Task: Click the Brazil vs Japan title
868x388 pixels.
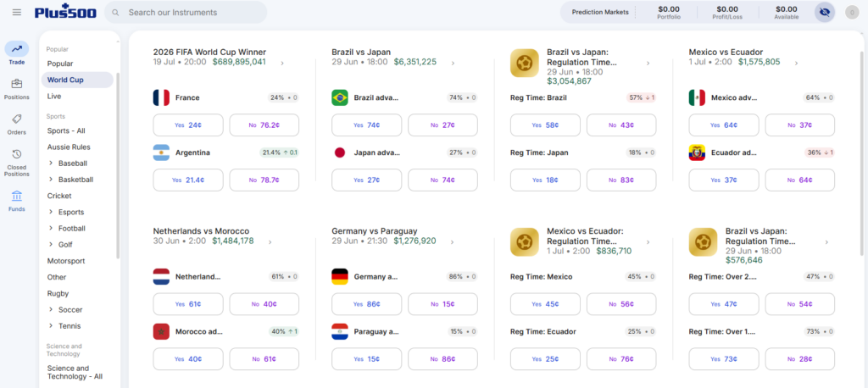Action: 361,52
